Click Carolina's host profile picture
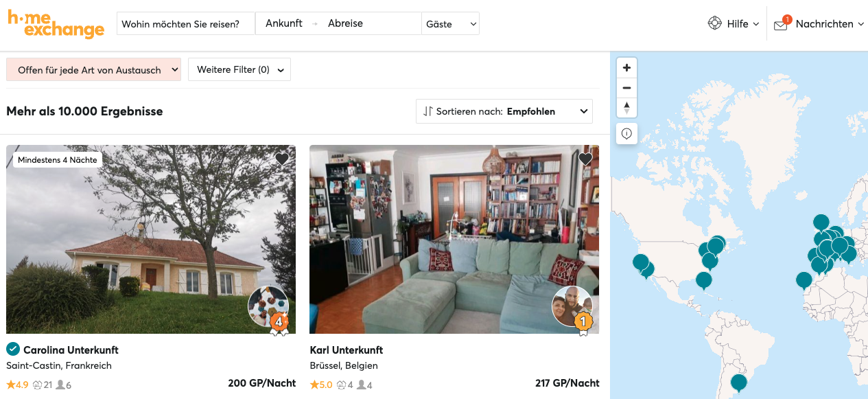Image resolution: width=868 pixels, height=399 pixels. click(268, 306)
